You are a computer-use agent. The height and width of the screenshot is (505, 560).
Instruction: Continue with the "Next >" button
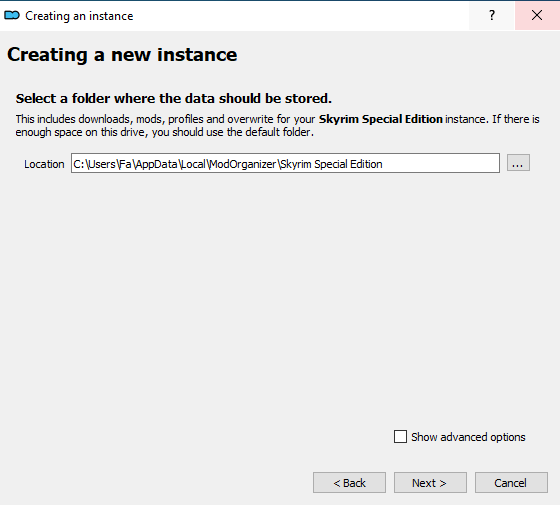(x=430, y=483)
